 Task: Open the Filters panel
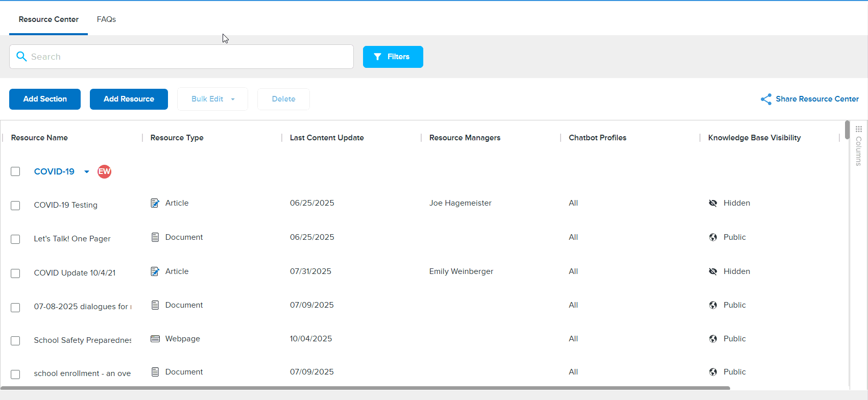pyautogui.click(x=393, y=57)
